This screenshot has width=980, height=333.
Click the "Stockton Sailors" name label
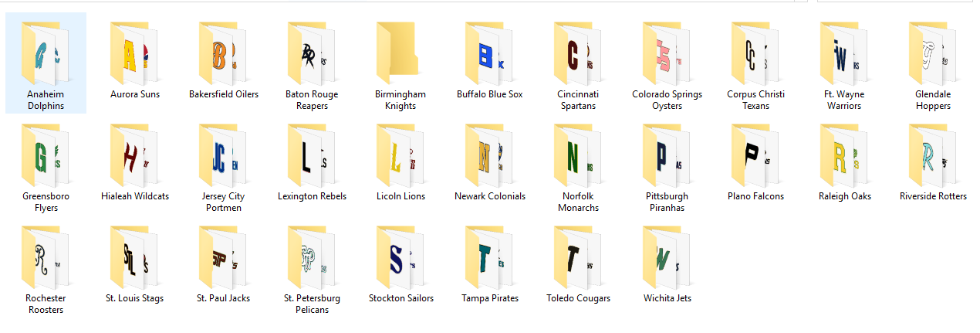click(401, 298)
